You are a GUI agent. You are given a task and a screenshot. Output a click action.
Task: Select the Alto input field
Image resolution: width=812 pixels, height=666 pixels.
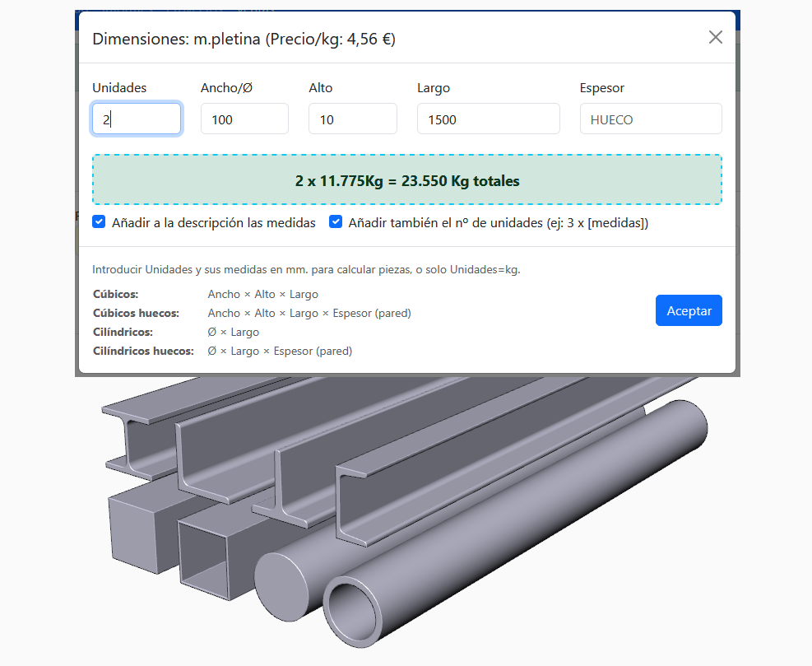coord(352,119)
